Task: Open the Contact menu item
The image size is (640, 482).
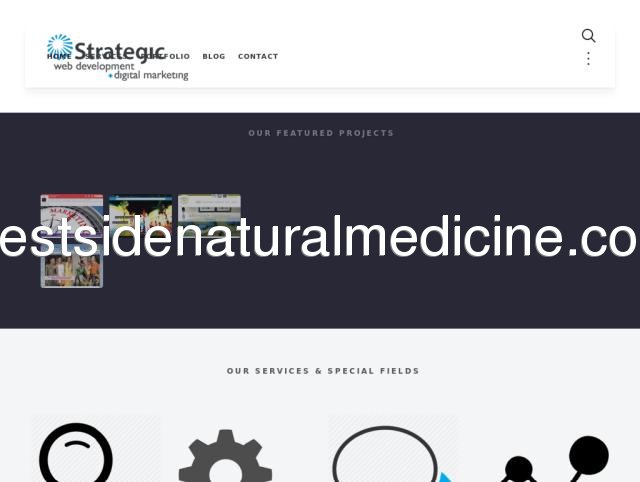Action: coord(258,56)
